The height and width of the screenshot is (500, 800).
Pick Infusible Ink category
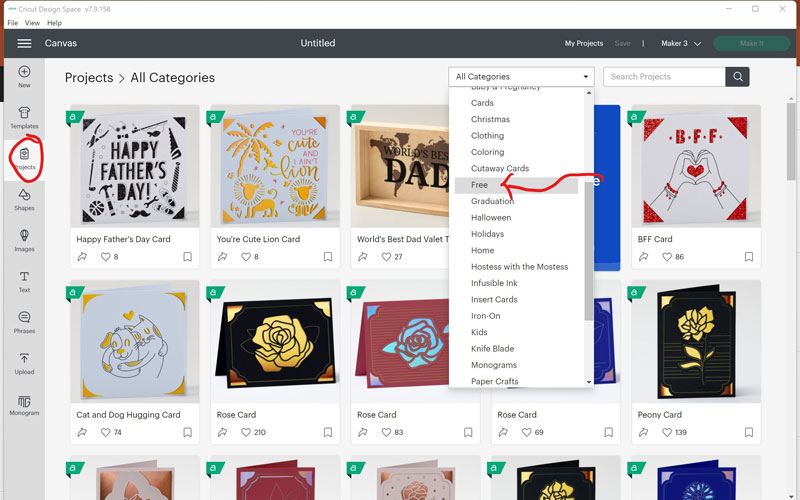494,283
